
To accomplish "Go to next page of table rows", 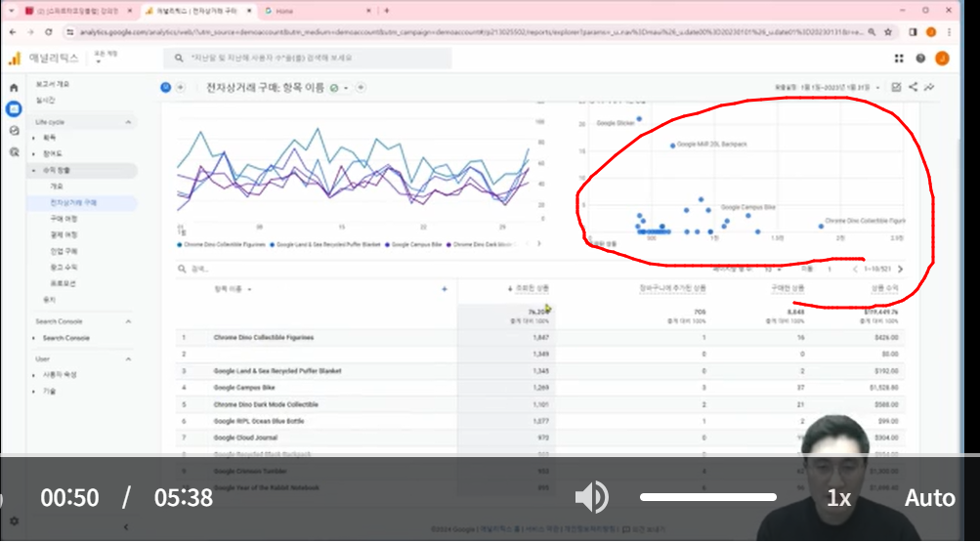I will click(x=901, y=270).
